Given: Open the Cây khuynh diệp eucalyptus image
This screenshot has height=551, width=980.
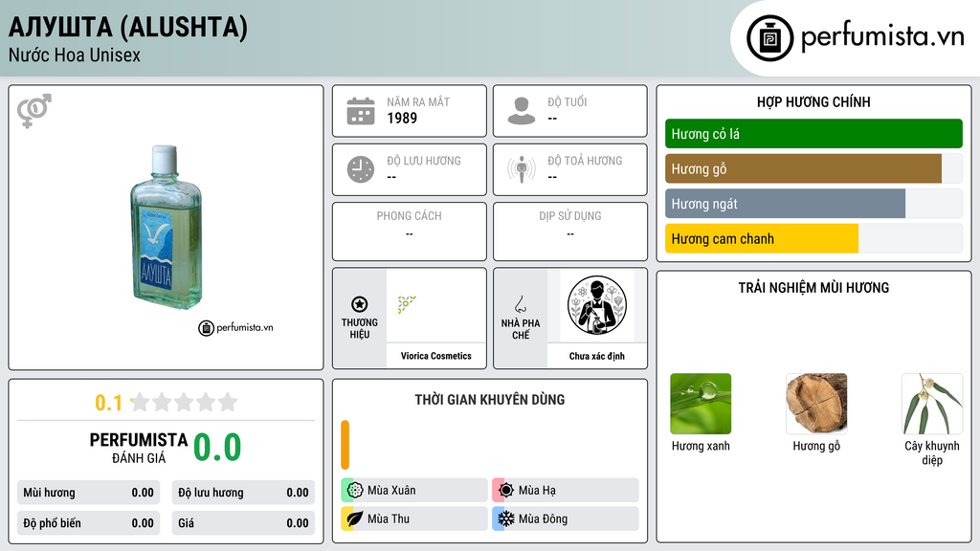Looking at the screenshot, I should 932,404.
